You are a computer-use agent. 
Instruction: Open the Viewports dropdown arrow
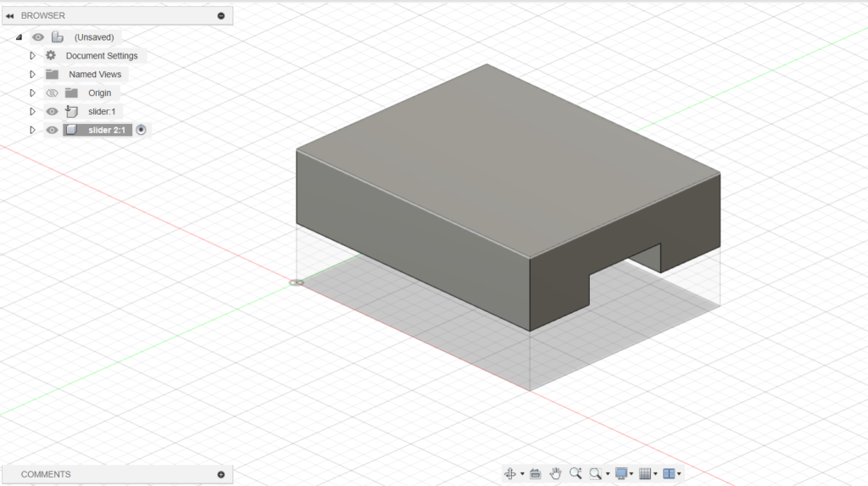pyautogui.click(x=679, y=474)
